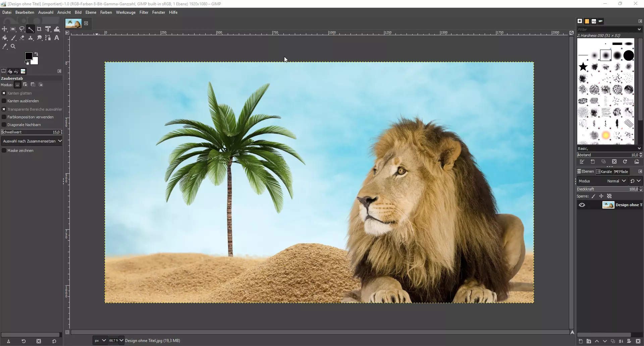
Task: Open the Filter menu
Action: tap(144, 12)
